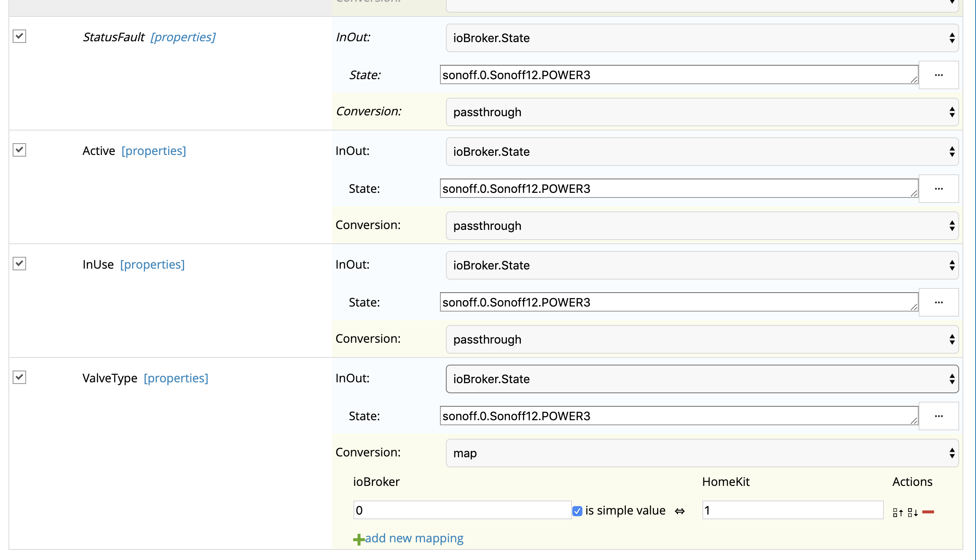Click green plus add mapping icon
The image size is (976, 560).
tap(359, 539)
